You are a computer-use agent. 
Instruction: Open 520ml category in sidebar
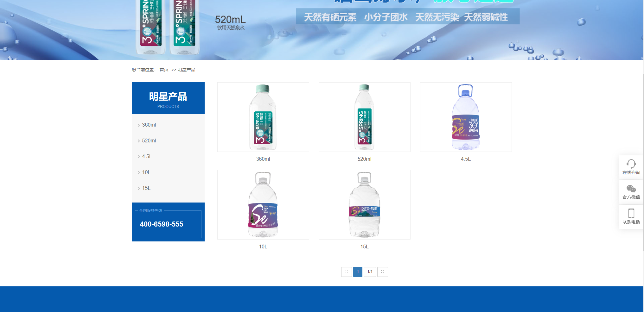click(x=149, y=141)
